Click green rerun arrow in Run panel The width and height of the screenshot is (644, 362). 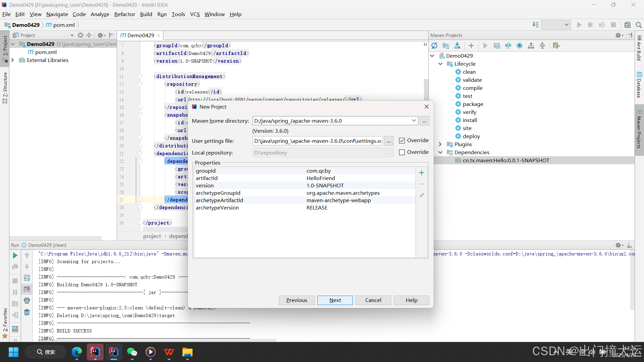click(15, 255)
